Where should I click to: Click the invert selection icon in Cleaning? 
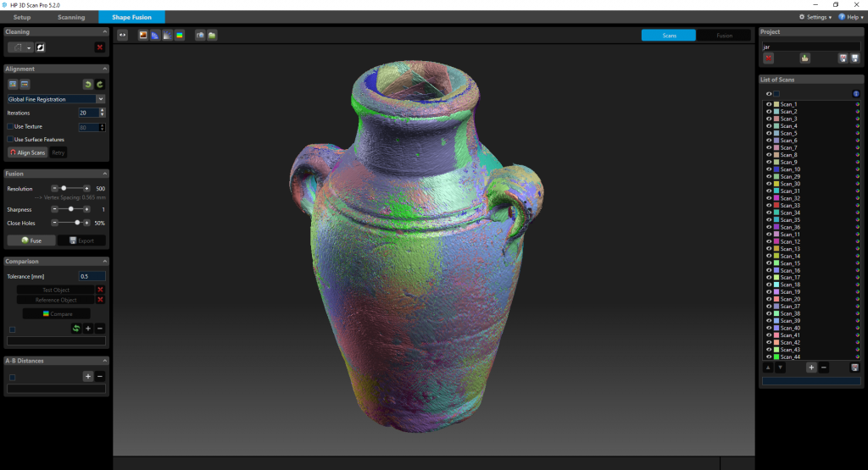40,47
